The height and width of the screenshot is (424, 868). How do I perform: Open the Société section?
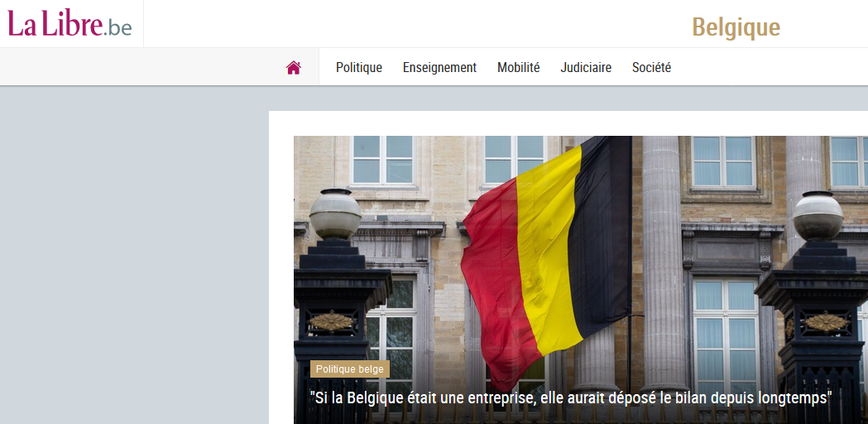pyautogui.click(x=651, y=68)
